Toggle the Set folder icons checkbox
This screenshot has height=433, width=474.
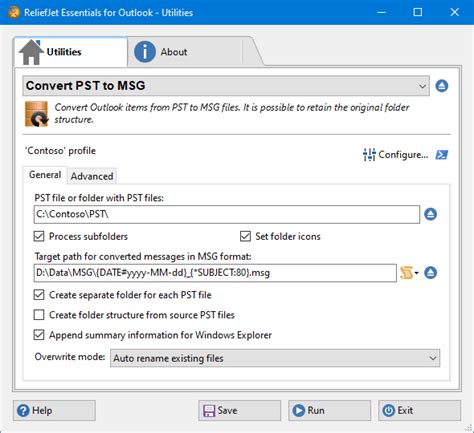245,236
